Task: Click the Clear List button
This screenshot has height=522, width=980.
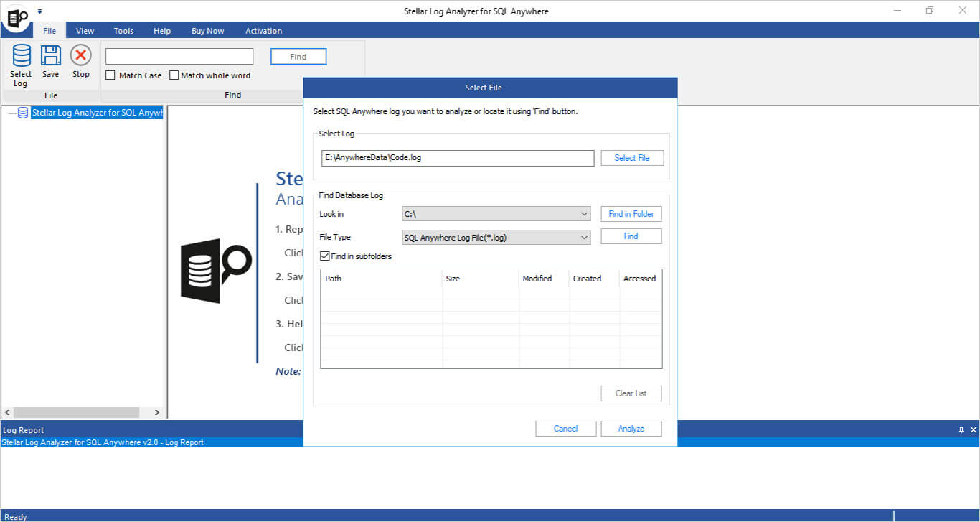Action: point(631,393)
